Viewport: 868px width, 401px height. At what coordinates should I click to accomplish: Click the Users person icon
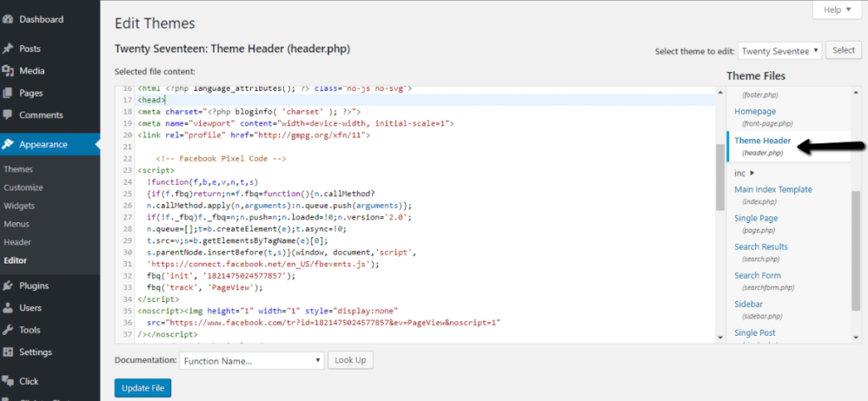pyautogui.click(x=8, y=308)
